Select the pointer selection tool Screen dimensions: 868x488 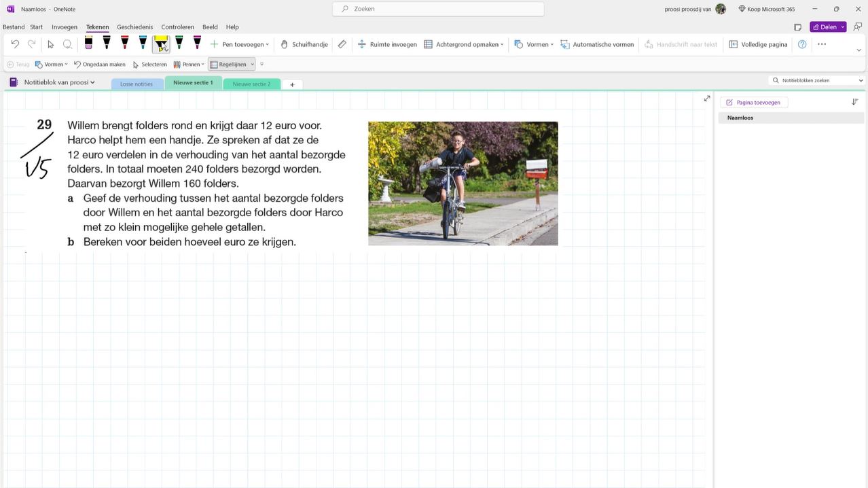(x=50, y=44)
